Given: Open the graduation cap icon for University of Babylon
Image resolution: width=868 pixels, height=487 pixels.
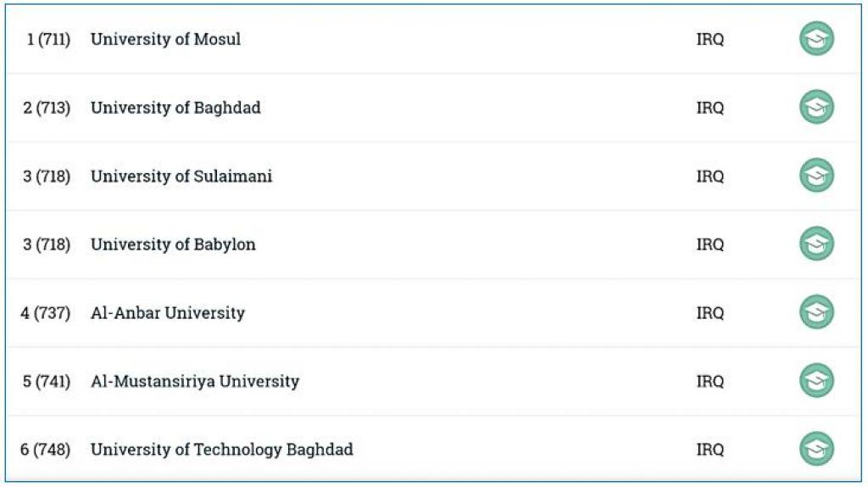Looking at the screenshot, I should pyautogui.click(x=816, y=244).
